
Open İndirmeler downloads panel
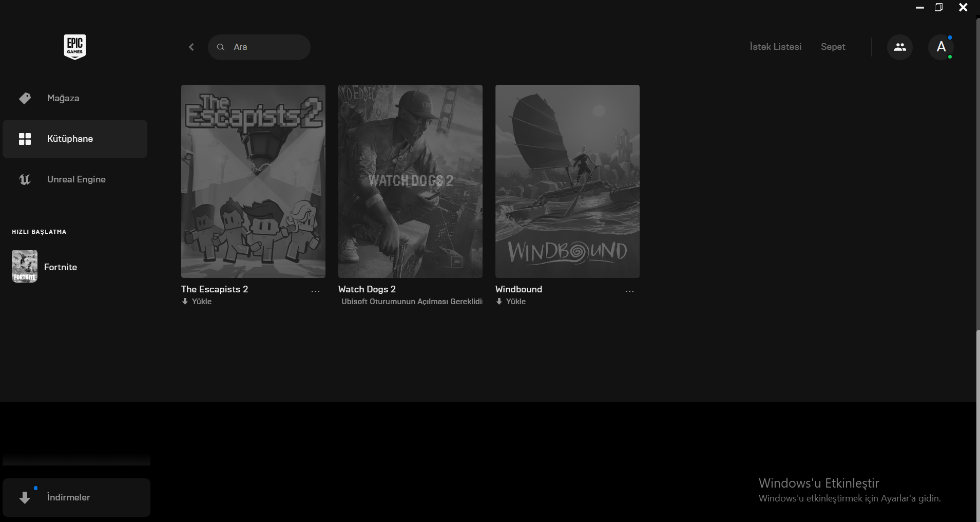pyautogui.click(x=76, y=497)
